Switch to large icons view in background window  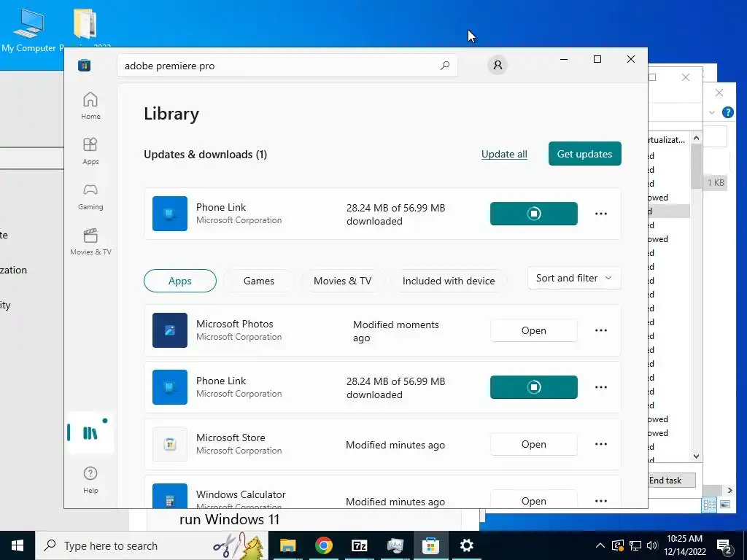click(725, 505)
